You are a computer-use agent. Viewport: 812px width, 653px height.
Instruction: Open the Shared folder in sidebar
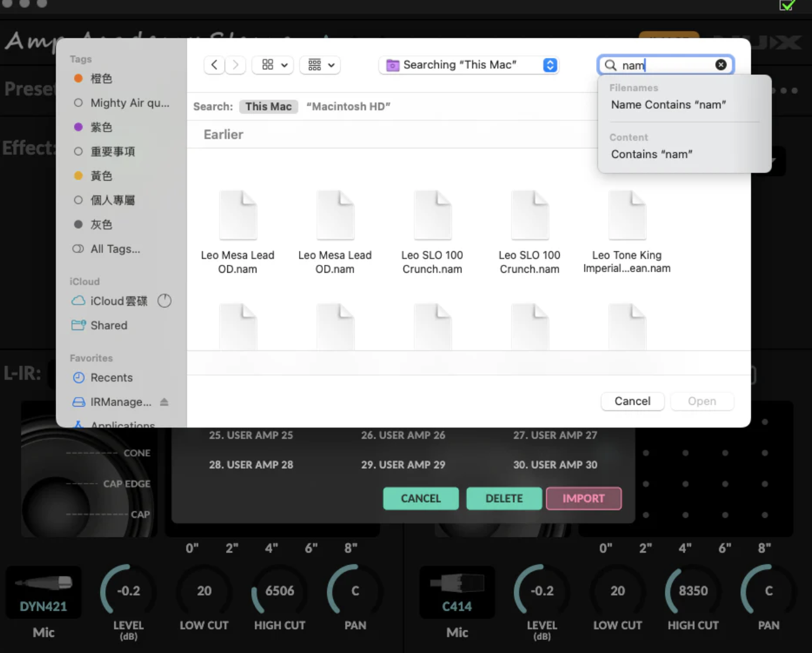click(x=108, y=325)
